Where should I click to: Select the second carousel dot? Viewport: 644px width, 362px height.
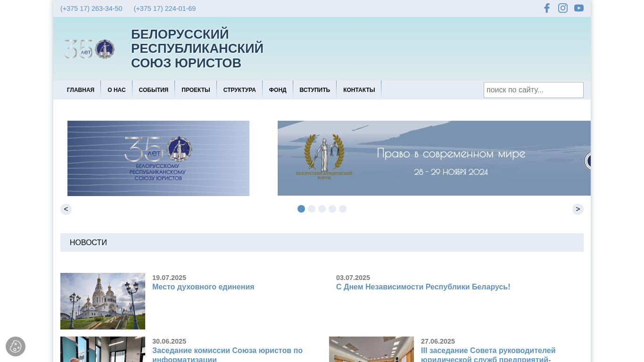(312, 209)
